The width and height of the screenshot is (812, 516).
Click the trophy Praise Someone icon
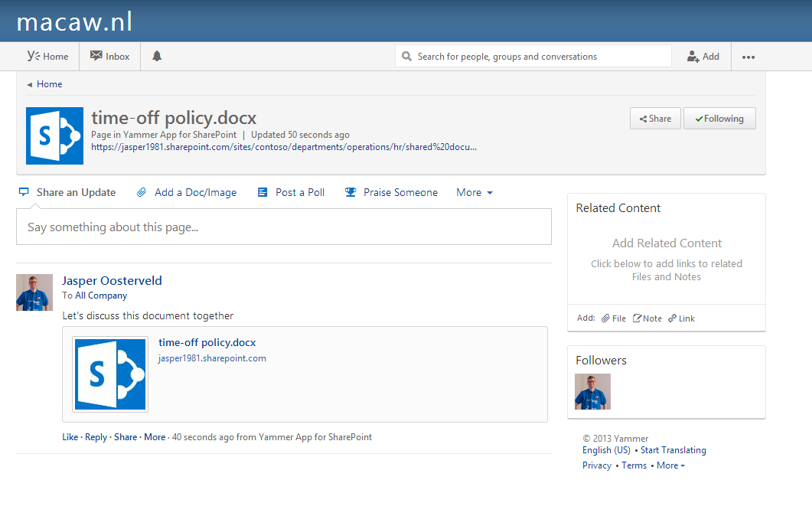click(350, 192)
